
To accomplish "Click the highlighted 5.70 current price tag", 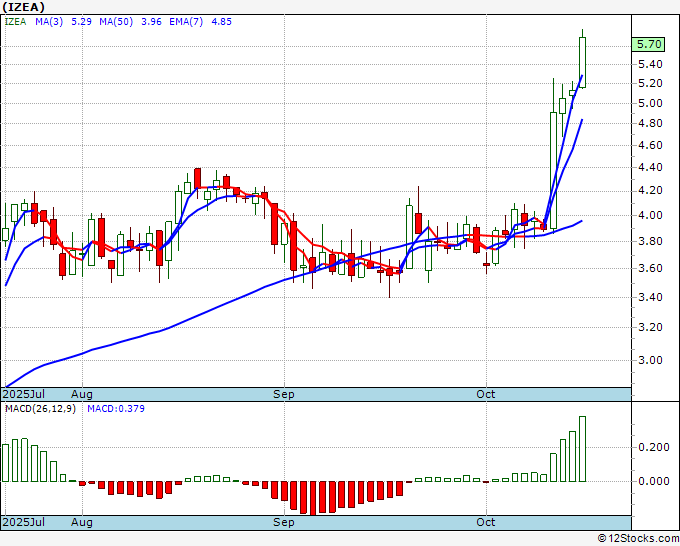I will (x=649, y=44).
